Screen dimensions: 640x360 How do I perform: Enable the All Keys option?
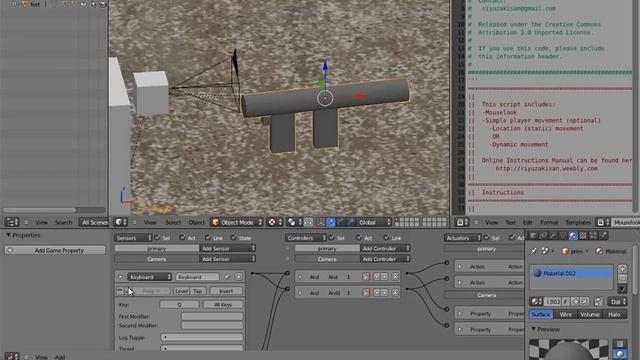[x=223, y=304]
